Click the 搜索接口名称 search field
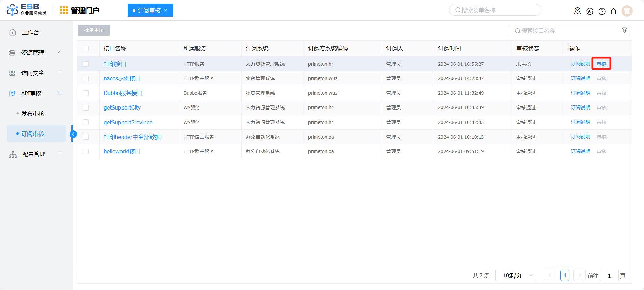 (x=567, y=31)
